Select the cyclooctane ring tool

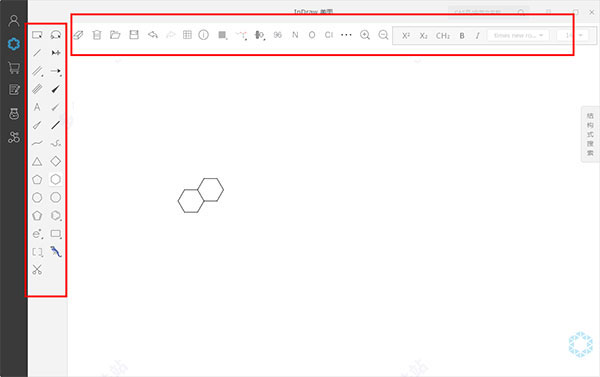(56, 197)
